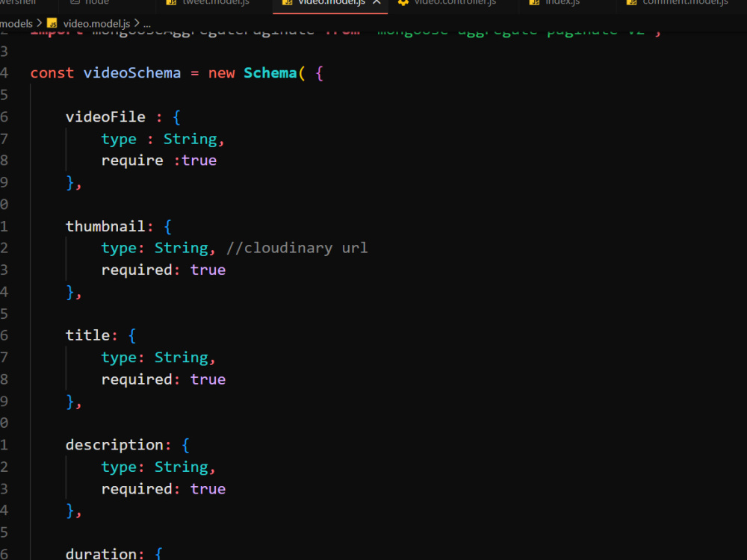Click the //cloudinary url comment

(x=297, y=248)
